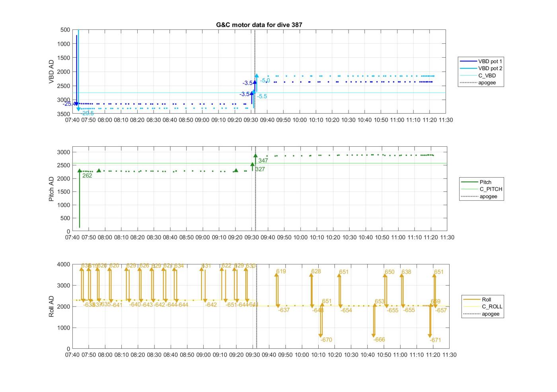Click the "659" annotation in Roll plot

(436, 301)
